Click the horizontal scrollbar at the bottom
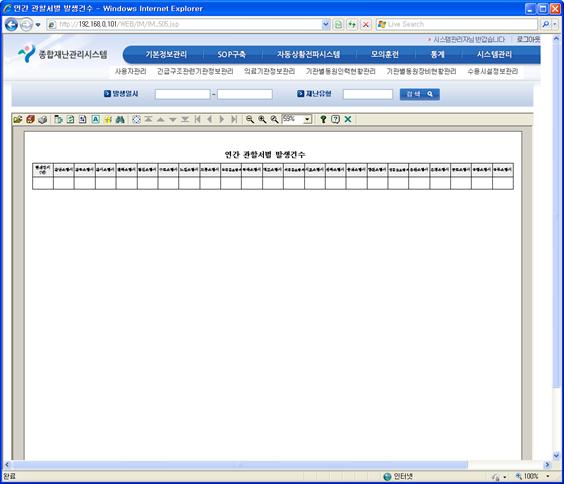 pos(240,465)
